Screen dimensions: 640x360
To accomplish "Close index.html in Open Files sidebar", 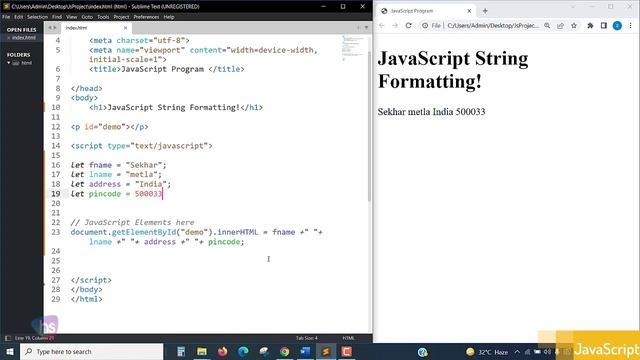I will 9,38.
